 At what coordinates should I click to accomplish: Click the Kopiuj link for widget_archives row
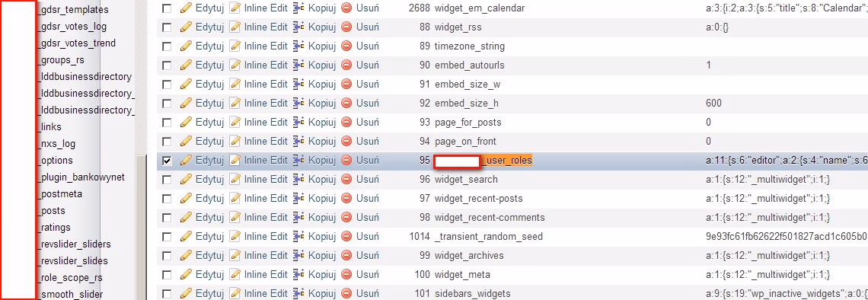(322, 255)
